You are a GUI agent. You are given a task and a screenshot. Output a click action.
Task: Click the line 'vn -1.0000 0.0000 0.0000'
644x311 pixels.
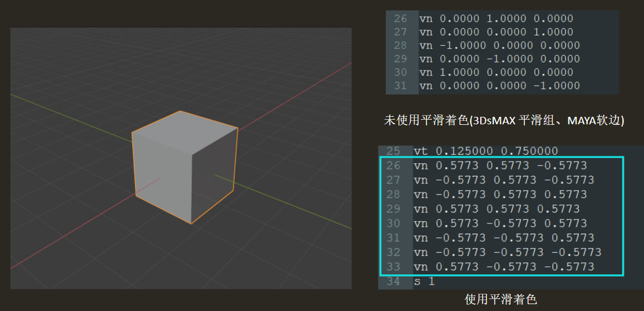pos(499,45)
